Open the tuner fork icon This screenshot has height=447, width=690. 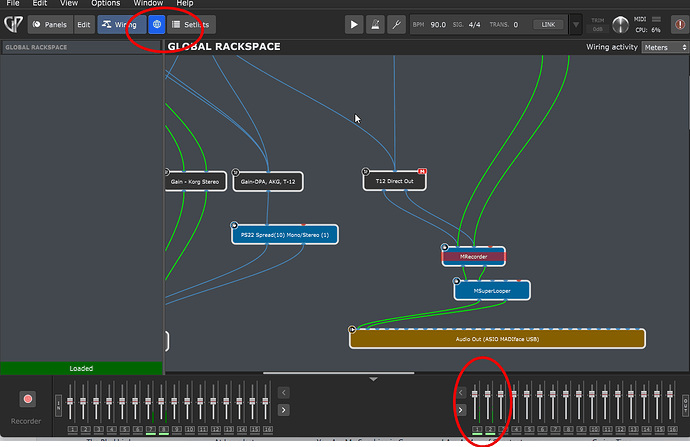(x=396, y=25)
